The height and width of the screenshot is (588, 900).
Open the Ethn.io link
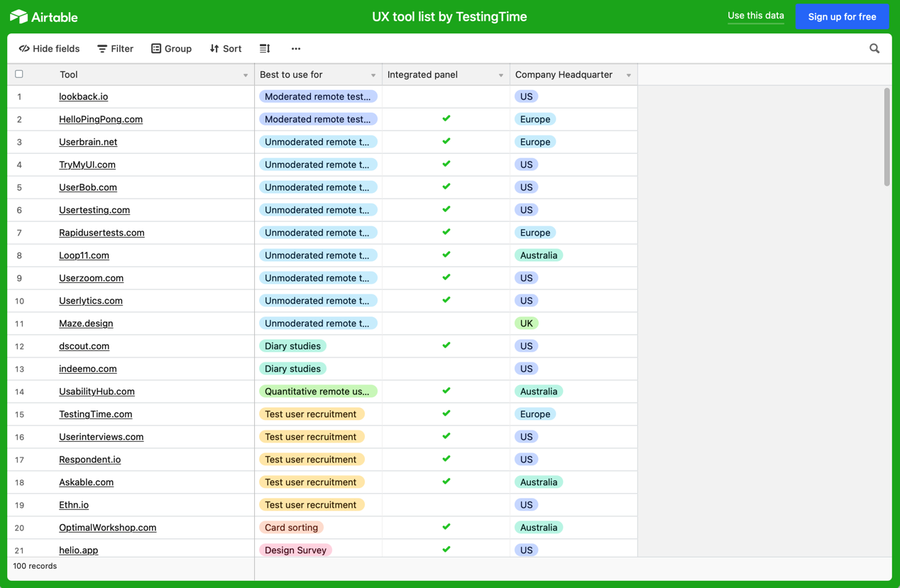coord(74,505)
